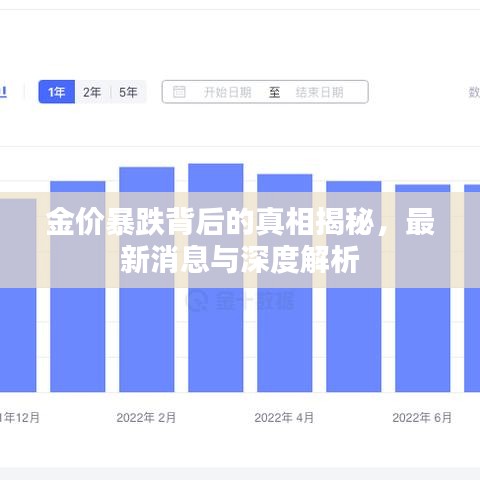This screenshot has width=480, height=480.
Task: Switch to the 5年 time range
Action: (x=128, y=92)
